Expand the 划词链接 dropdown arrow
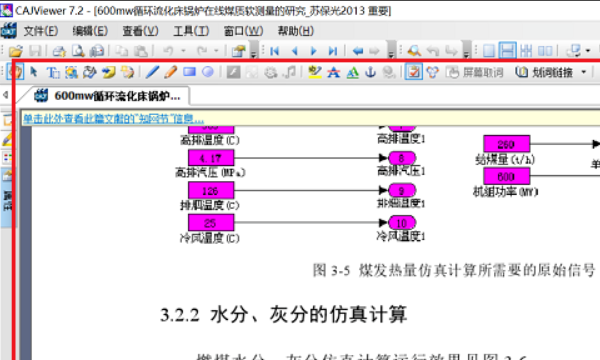Image resolution: width=600 pixels, height=360 pixels. coord(584,72)
